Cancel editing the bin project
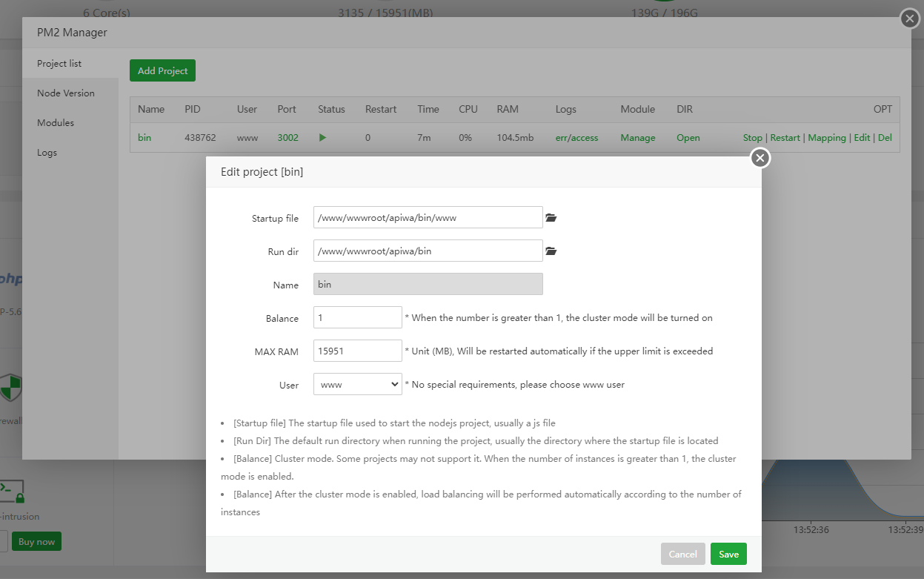The width and height of the screenshot is (924, 579). [682, 555]
